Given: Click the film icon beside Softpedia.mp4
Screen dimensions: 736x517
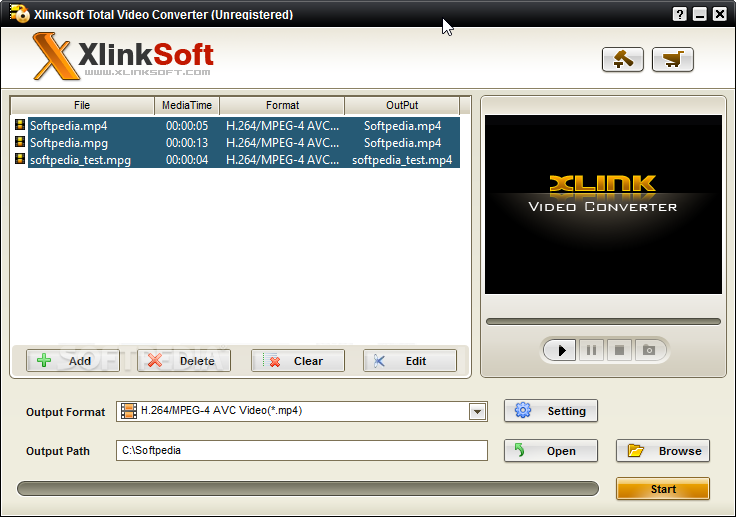Looking at the screenshot, I should coord(20,125).
